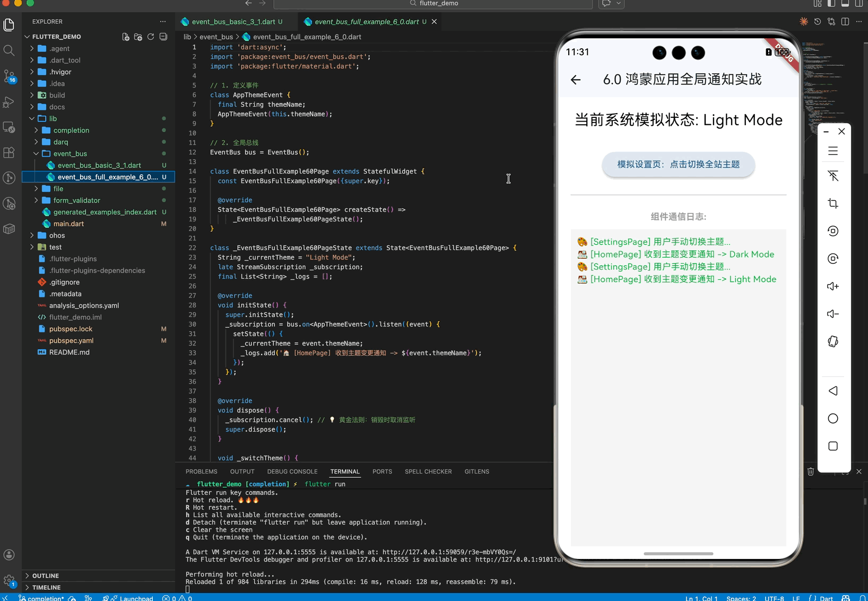Refresh the Explorer file tree

click(x=151, y=37)
